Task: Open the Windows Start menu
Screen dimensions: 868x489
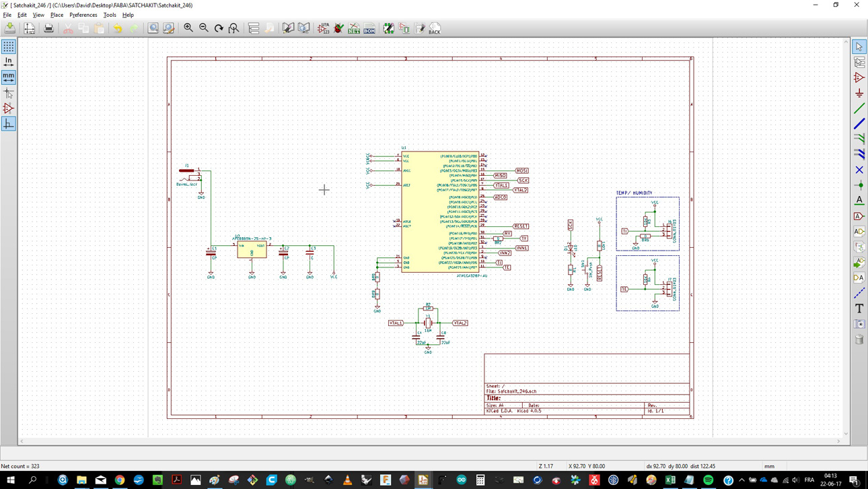Action: click(11, 480)
